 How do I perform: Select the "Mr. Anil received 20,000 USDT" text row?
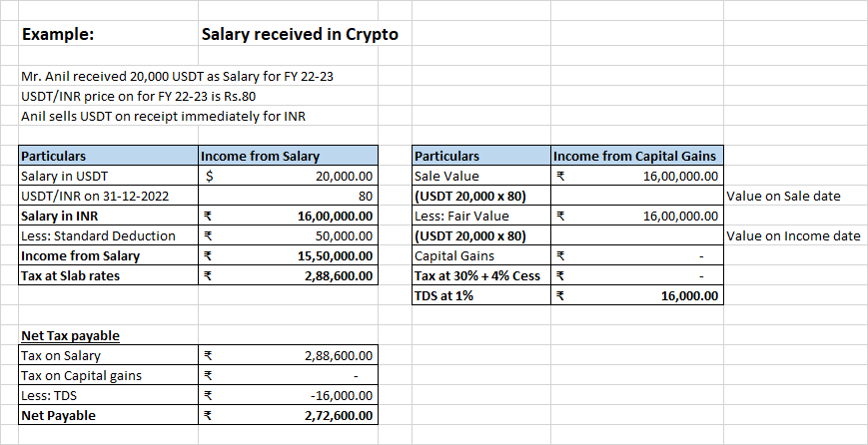pos(184,76)
